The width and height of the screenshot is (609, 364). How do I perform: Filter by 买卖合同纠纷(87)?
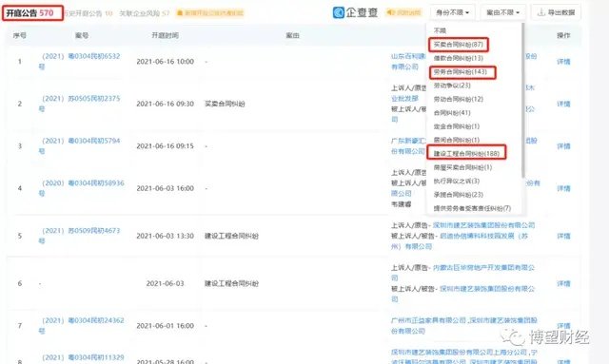pyautogui.click(x=459, y=45)
